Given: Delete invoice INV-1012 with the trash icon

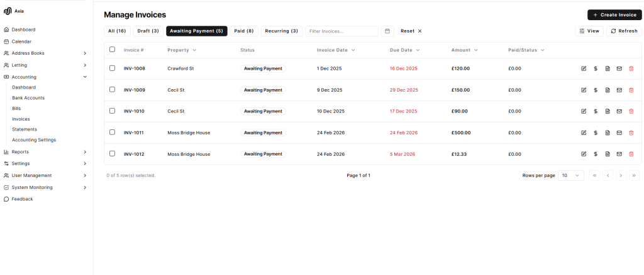Looking at the screenshot, I should pyautogui.click(x=631, y=154).
